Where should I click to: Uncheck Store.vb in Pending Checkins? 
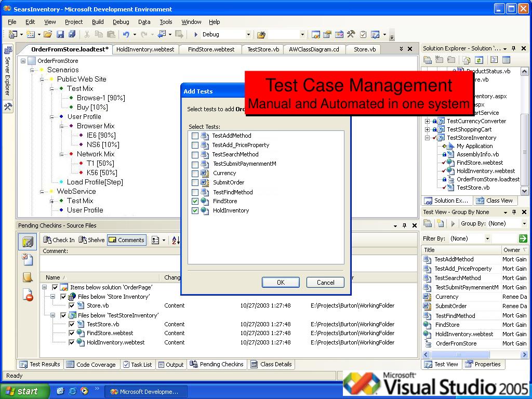tap(71, 305)
